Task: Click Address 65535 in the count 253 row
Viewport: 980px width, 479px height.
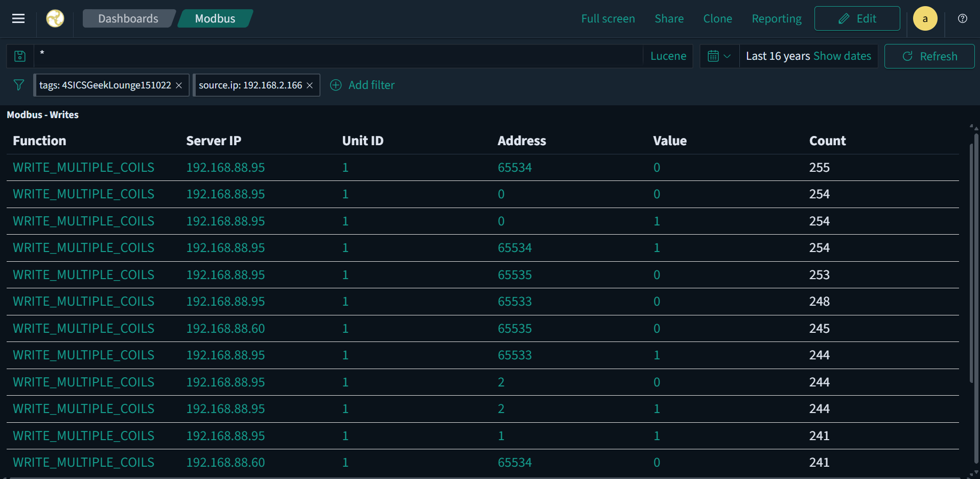Action: tap(515, 275)
